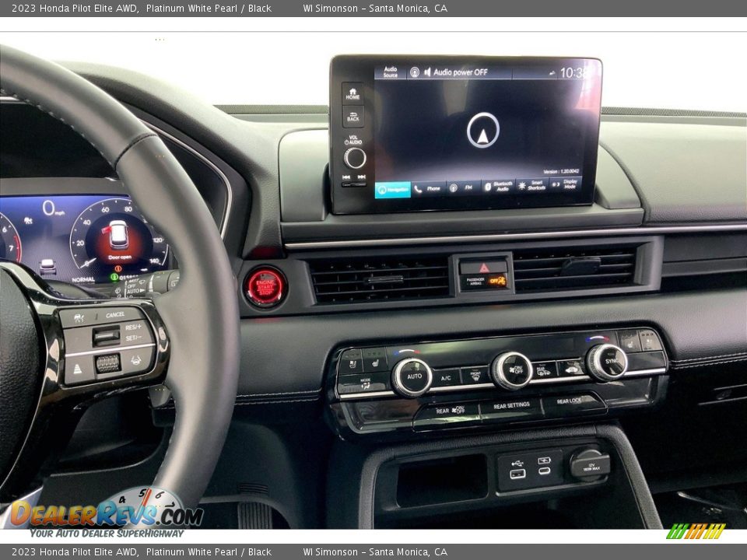747x560 pixels.
Task: Toggle the rear window defogger button
Action: (544, 370)
